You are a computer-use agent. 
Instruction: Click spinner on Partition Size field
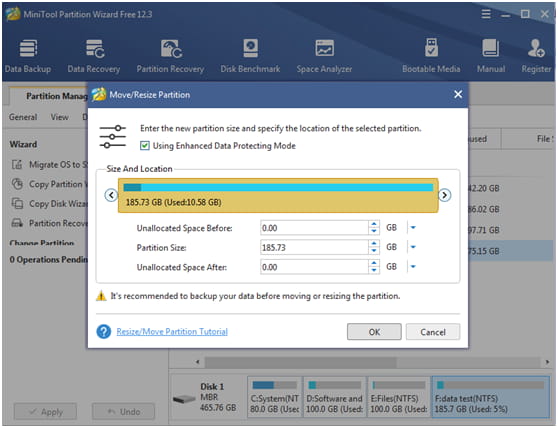374,247
